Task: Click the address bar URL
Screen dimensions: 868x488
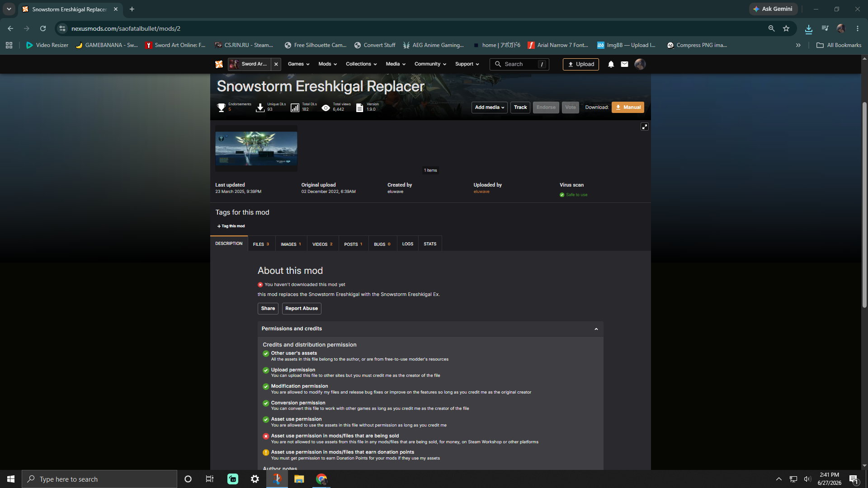Action: 126,28
